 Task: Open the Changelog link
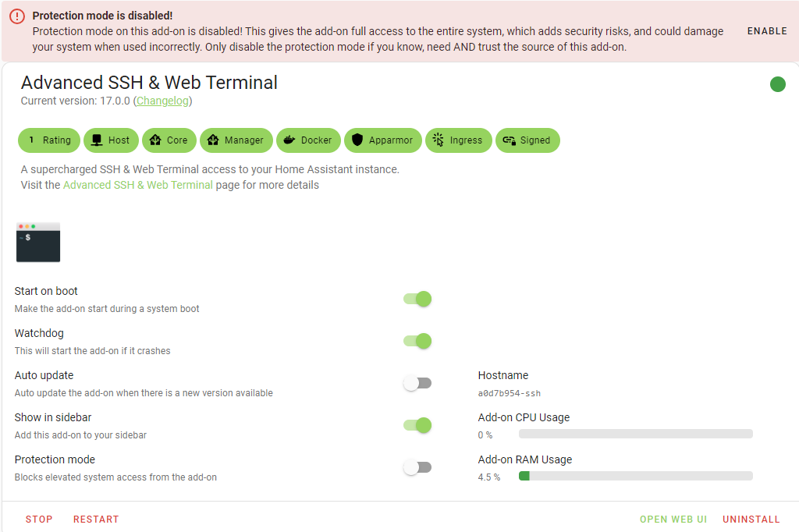click(162, 101)
